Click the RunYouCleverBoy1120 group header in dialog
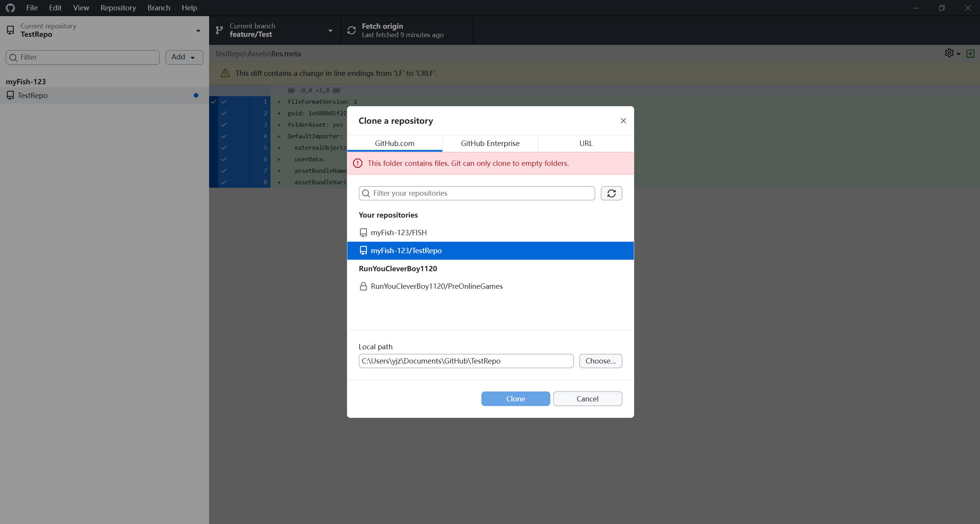 click(398, 269)
